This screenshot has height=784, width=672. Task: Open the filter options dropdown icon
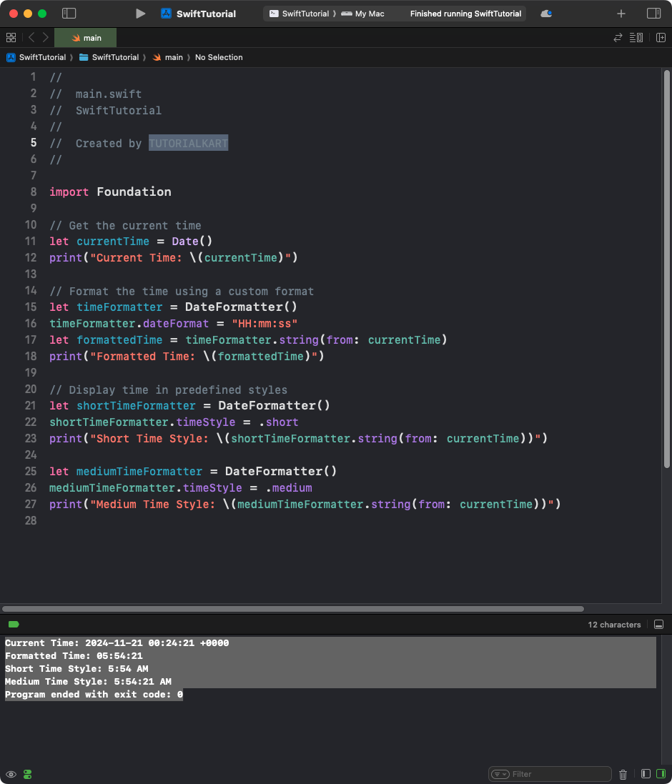point(500,774)
